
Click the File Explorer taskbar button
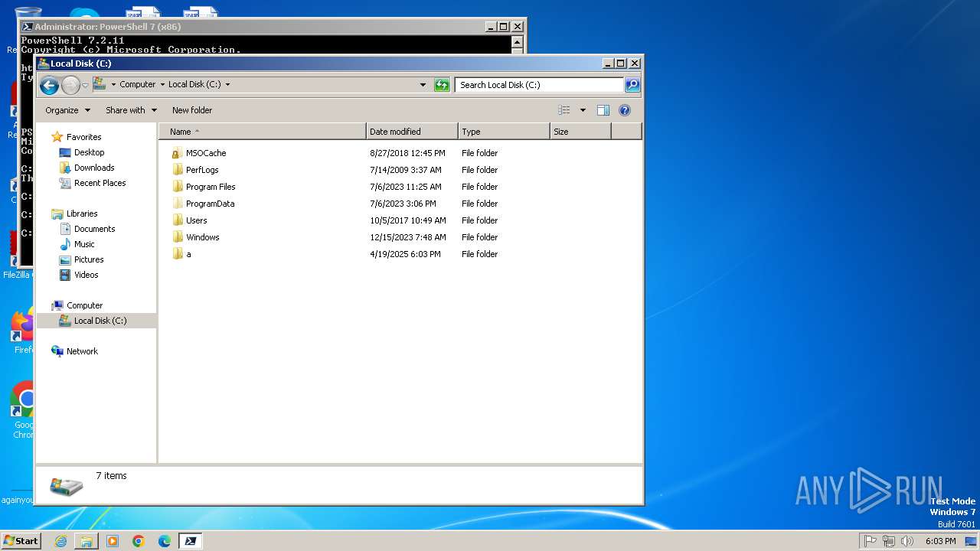(87, 541)
